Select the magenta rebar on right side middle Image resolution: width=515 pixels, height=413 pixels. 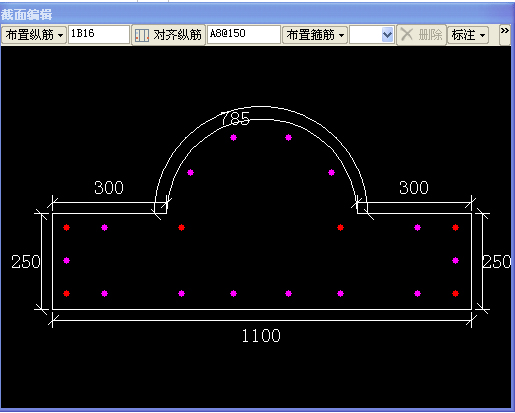pos(455,260)
